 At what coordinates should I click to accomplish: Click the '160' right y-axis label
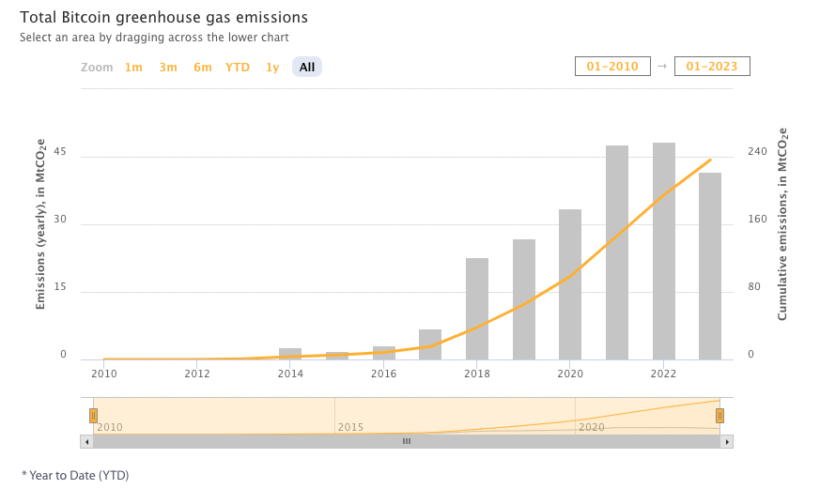[757, 219]
